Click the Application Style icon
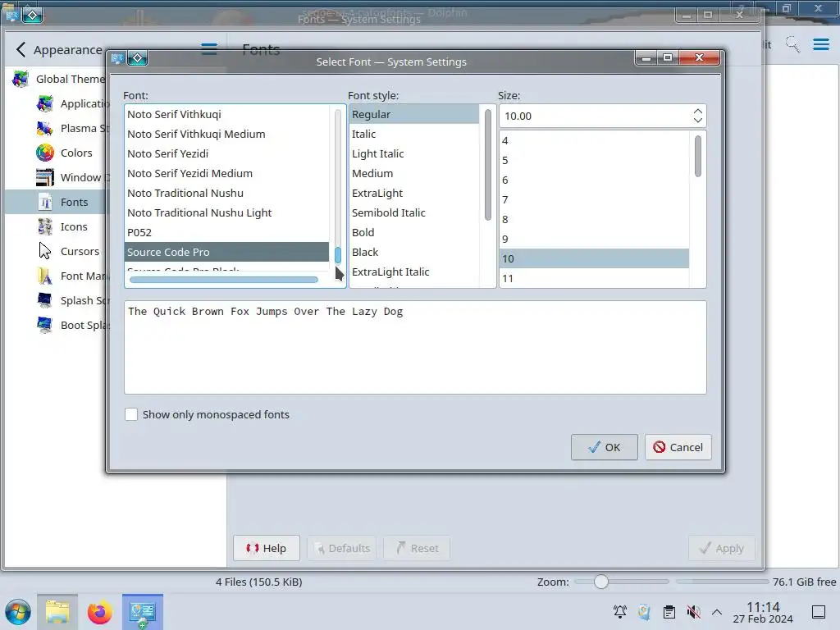 (x=45, y=103)
